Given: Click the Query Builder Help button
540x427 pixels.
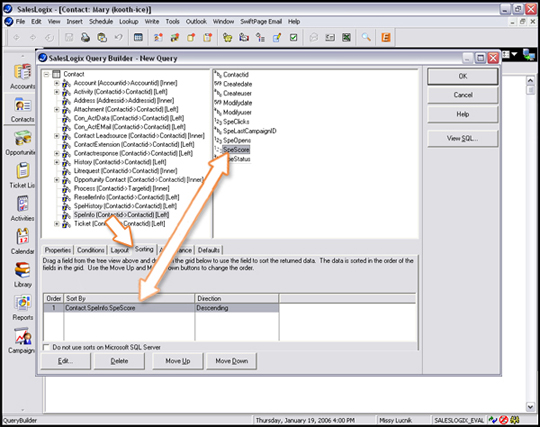Looking at the screenshot, I should (x=463, y=114).
